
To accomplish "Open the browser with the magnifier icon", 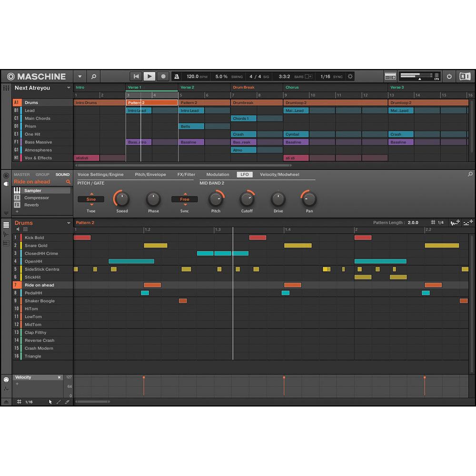I will [93, 76].
